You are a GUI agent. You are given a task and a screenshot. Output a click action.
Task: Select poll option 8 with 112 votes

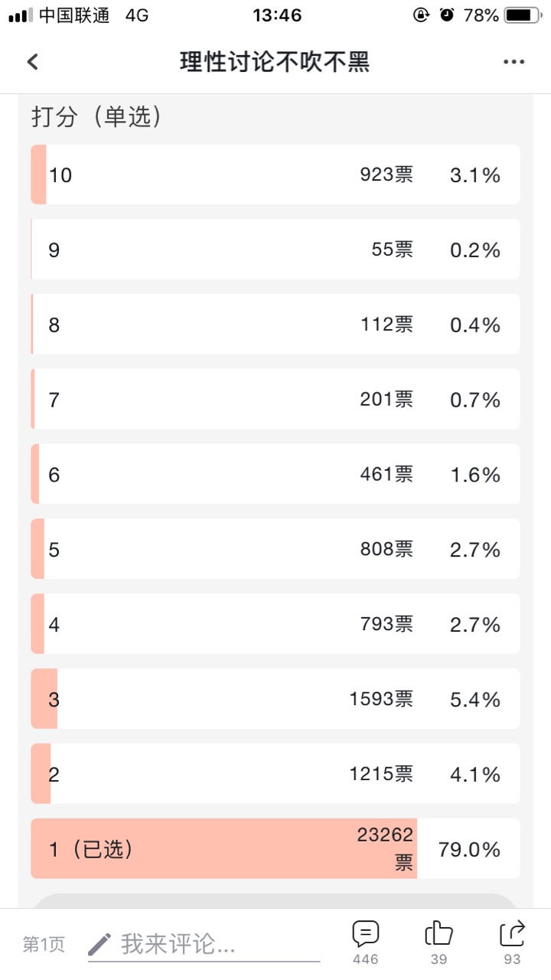(x=275, y=325)
